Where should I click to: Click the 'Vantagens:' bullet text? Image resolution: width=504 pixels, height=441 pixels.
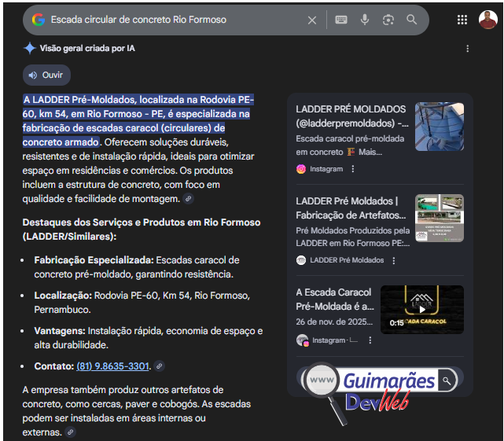(60, 331)
